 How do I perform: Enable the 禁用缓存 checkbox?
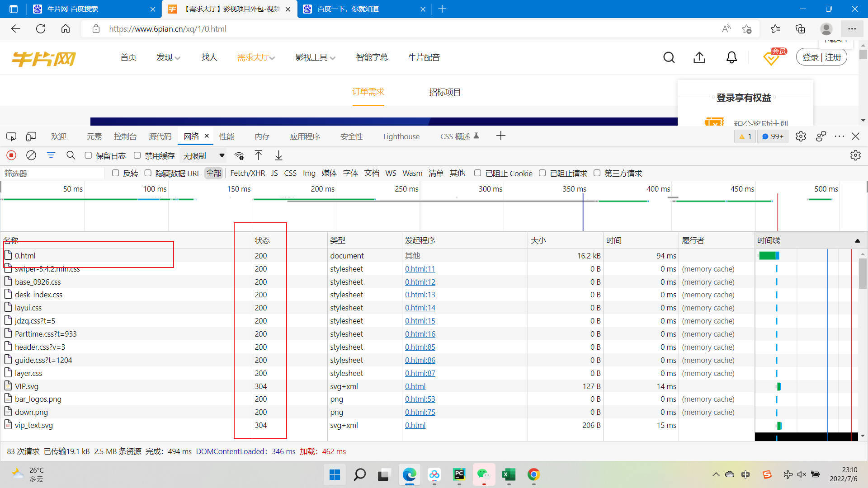click(137, 155)
